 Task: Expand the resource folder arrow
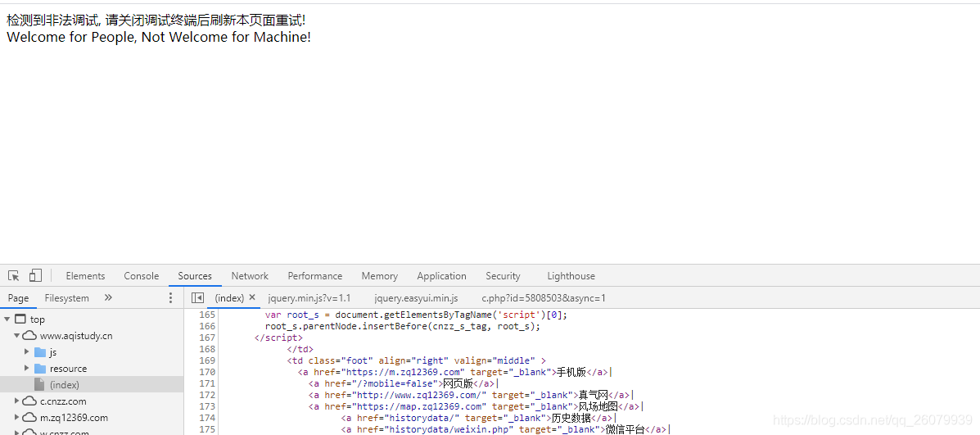pyautogui.click(x=27, y=368)
